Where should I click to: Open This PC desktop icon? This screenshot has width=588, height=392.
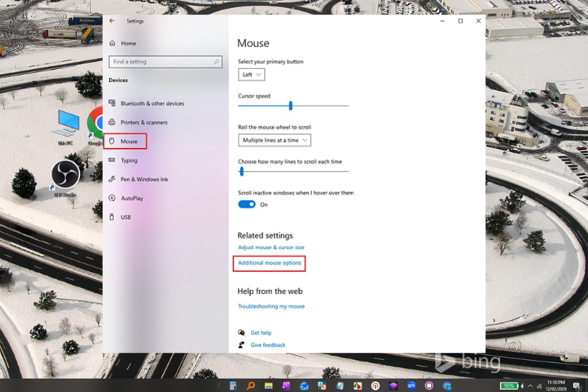(66, 128)
